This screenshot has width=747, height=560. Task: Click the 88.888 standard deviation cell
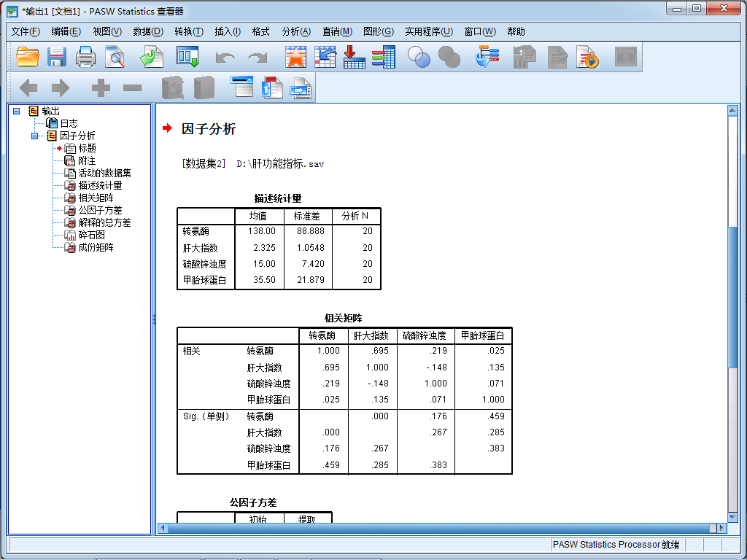[311, 231]
